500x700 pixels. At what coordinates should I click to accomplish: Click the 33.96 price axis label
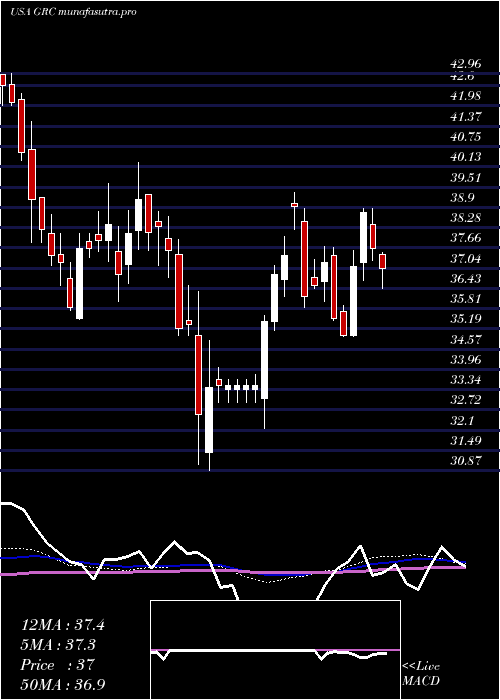pos(466,359)
